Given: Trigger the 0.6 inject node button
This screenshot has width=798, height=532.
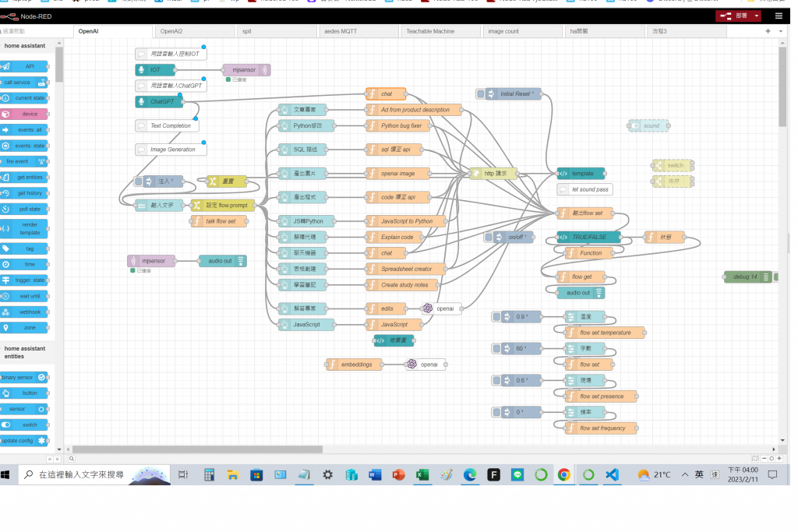Looking at the screenshot, I should pos(496,380).
